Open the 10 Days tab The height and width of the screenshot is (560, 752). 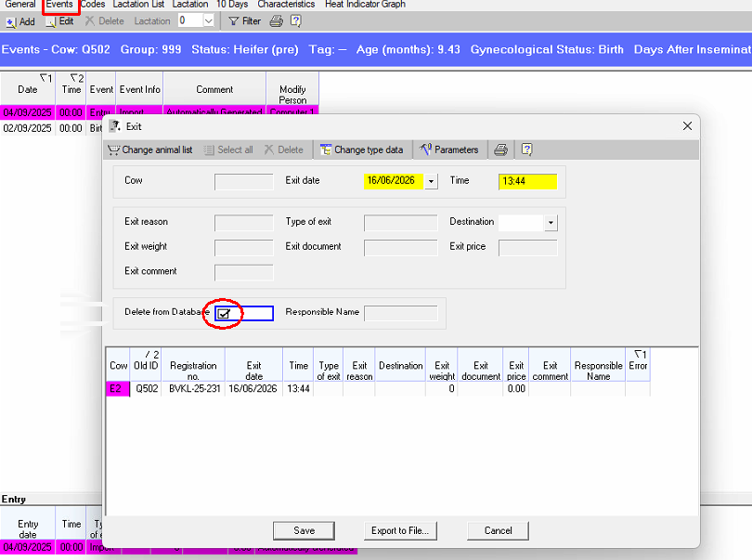pos(232,5)
